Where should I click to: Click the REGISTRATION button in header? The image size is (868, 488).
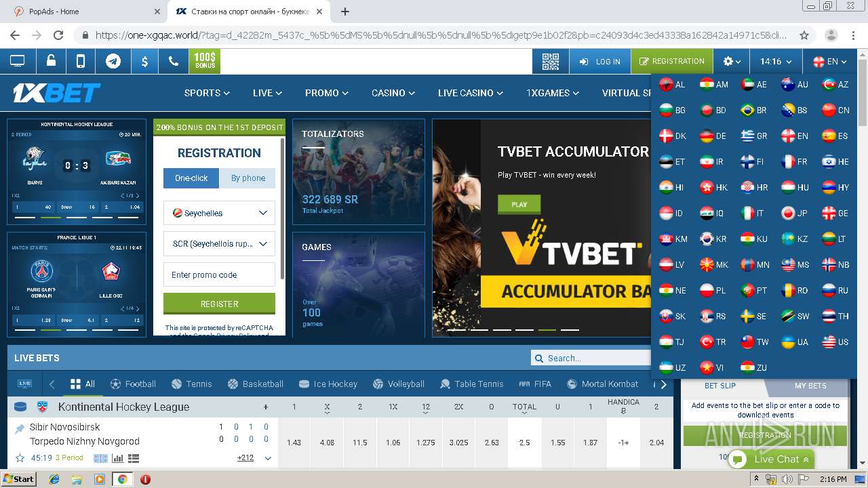[x=671, y=61]
